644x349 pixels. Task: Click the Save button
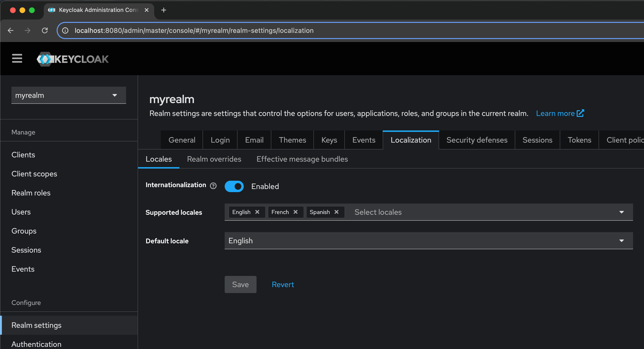point(240,284)
